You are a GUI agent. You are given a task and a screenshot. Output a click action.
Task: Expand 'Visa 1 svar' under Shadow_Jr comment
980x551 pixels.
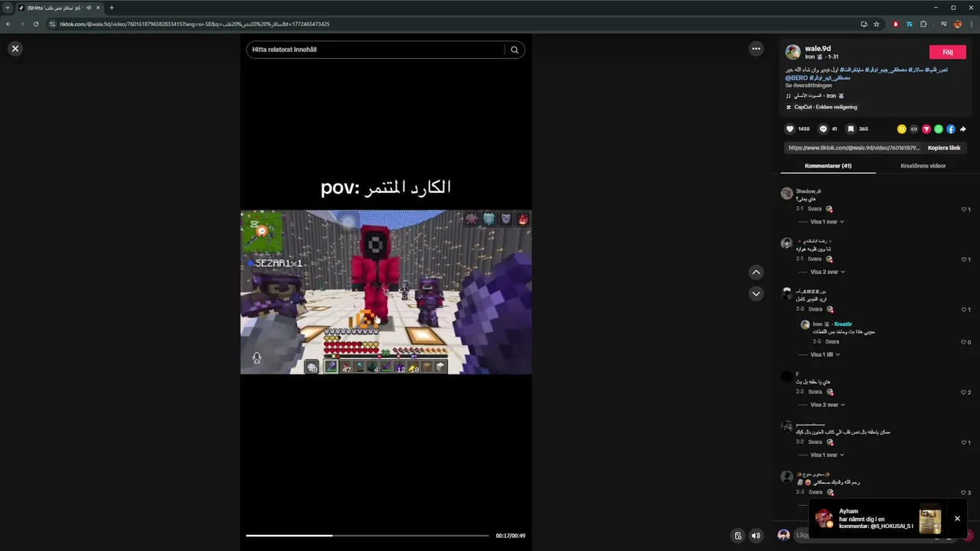(x=827, y=222)
